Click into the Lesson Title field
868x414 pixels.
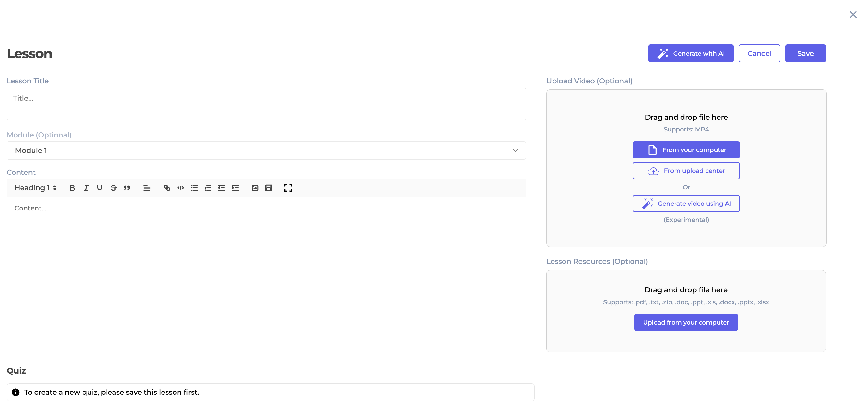(x=266, y=104)
